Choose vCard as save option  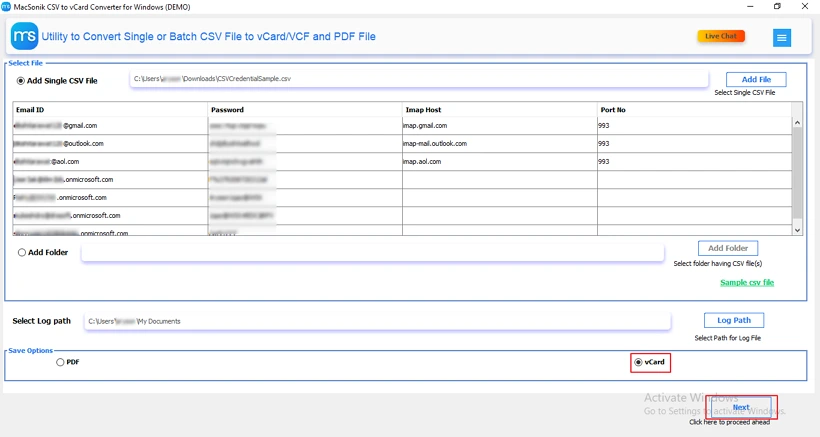click(x=650, y=362)
